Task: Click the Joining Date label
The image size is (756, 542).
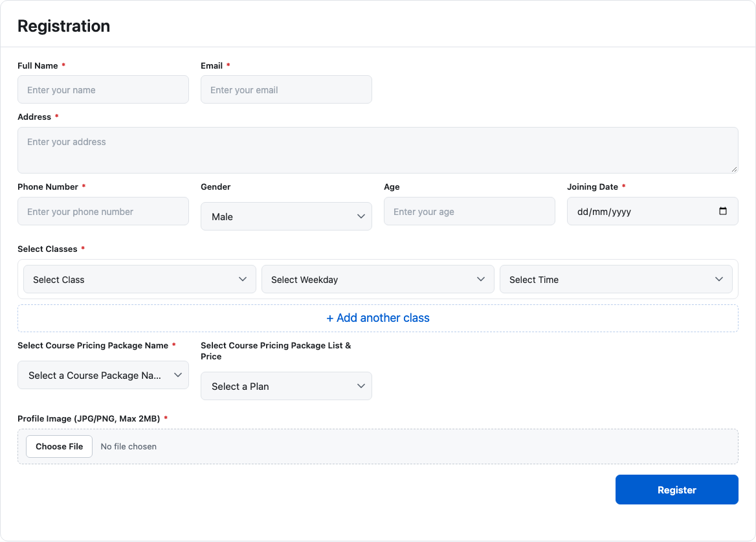Action: coord(592,186)
